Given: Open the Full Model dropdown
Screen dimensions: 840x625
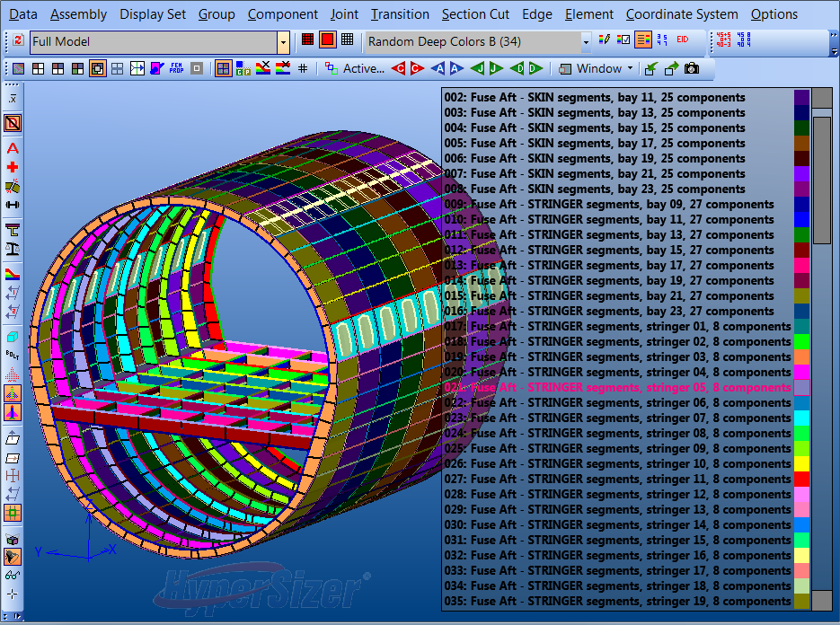Looking at the screenshot, I should pos(284,41).
